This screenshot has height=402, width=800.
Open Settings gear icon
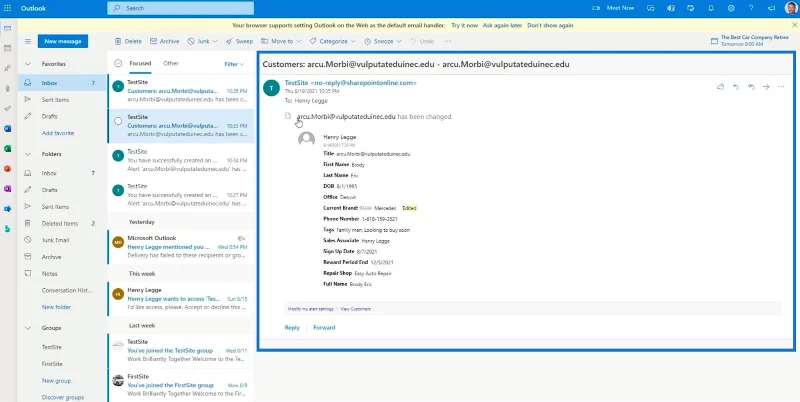731,8
